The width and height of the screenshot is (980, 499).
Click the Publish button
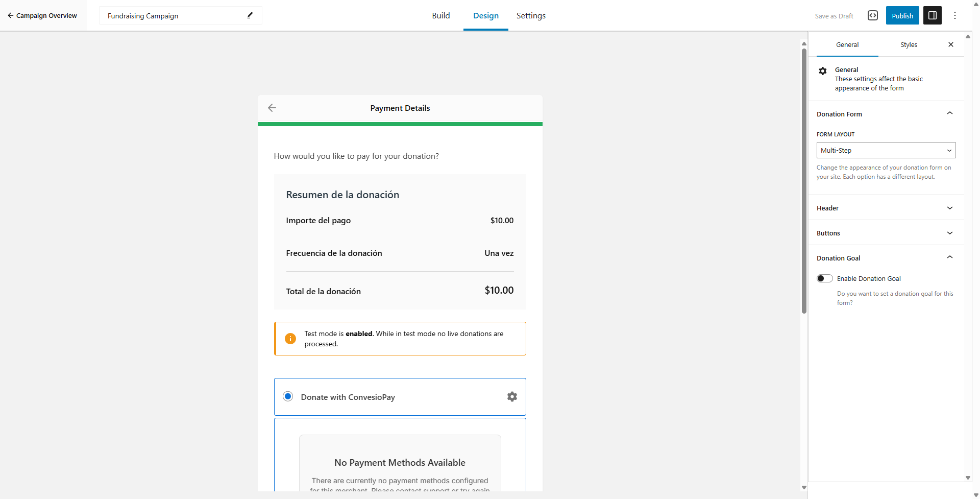tap(902, 16)
